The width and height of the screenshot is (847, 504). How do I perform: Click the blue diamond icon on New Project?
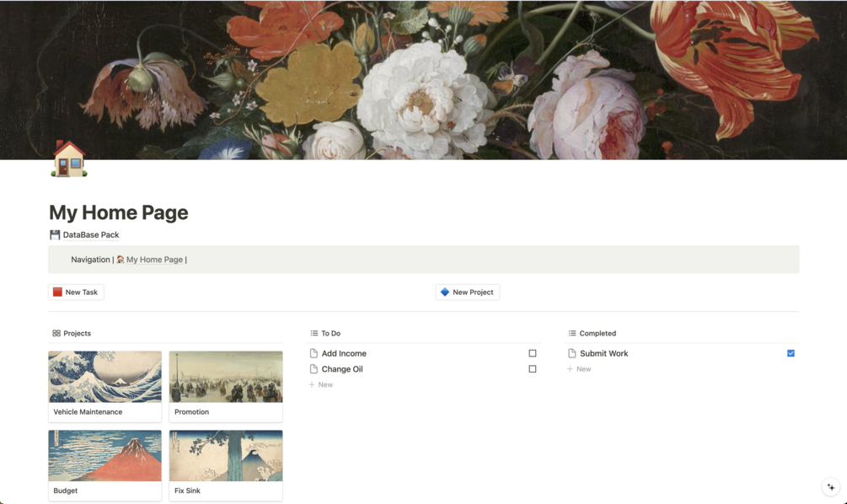(x=444, y=292)
